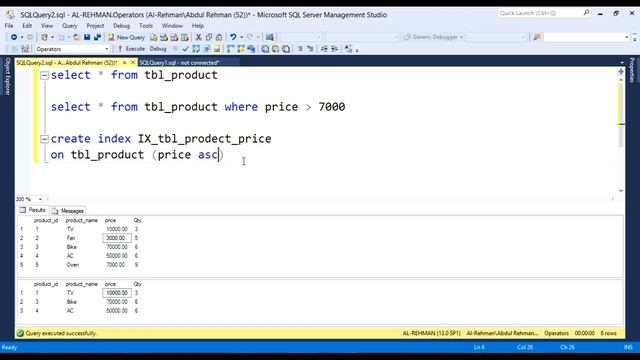Select Results to Grid icon

276,49
